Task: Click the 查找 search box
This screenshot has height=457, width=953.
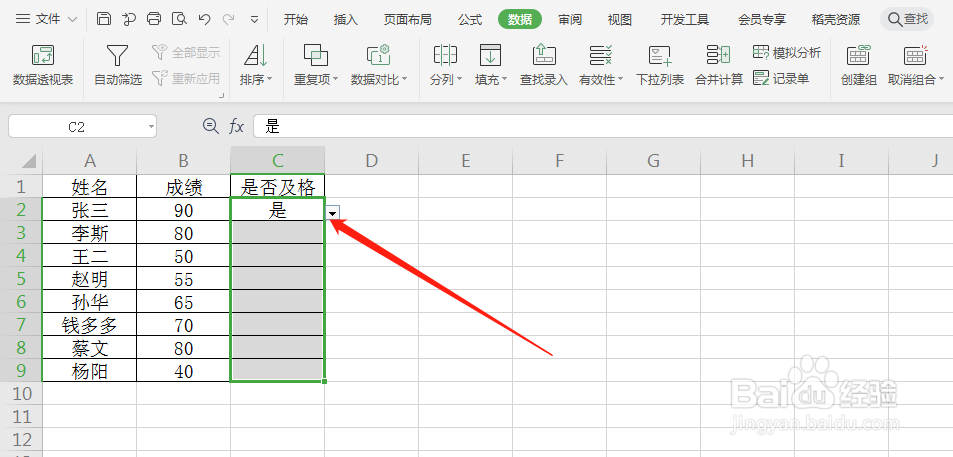Action: 907,19
